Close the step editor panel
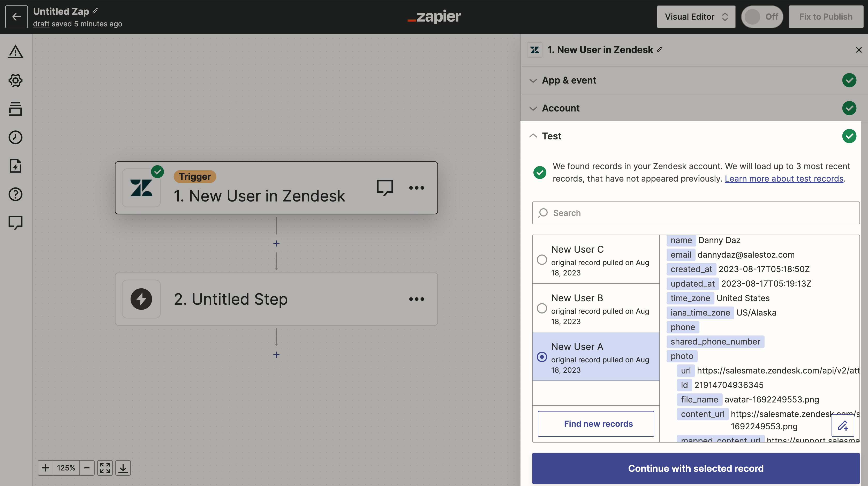This screenshot has width=868, height=486. 859,50
